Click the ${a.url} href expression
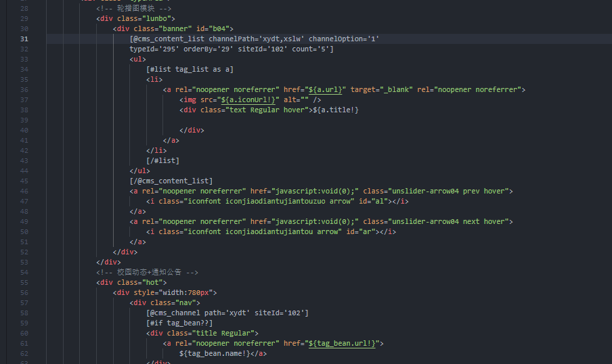 pyautogui.click(x=325, y=90)
